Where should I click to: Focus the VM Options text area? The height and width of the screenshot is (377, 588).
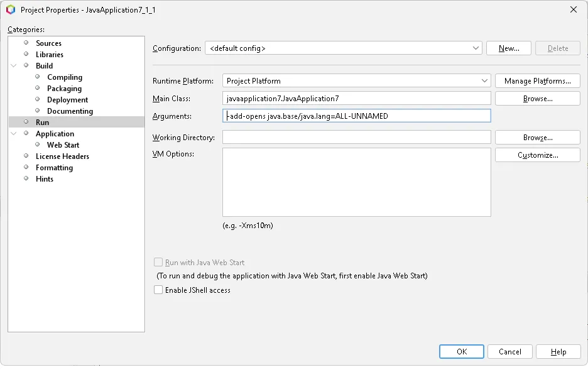pos(356,182)
